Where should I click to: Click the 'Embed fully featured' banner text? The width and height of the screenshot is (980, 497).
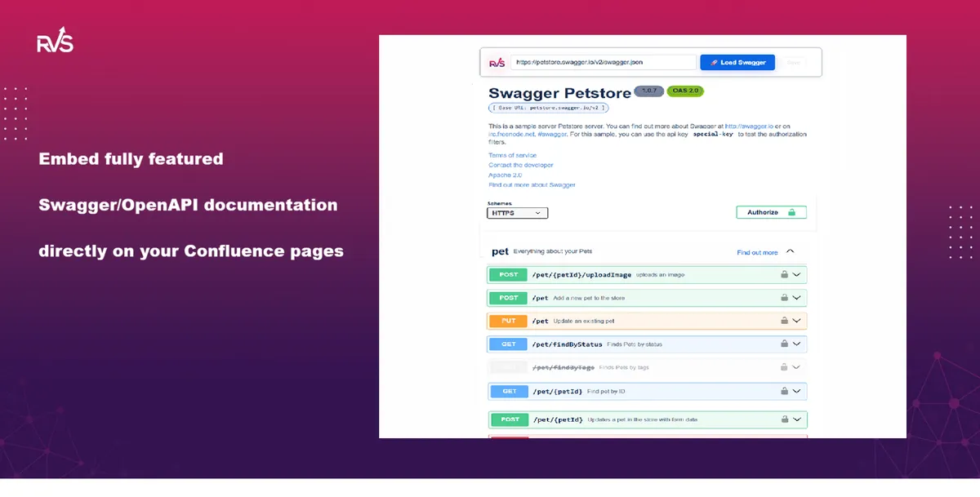tap(131, 159)
